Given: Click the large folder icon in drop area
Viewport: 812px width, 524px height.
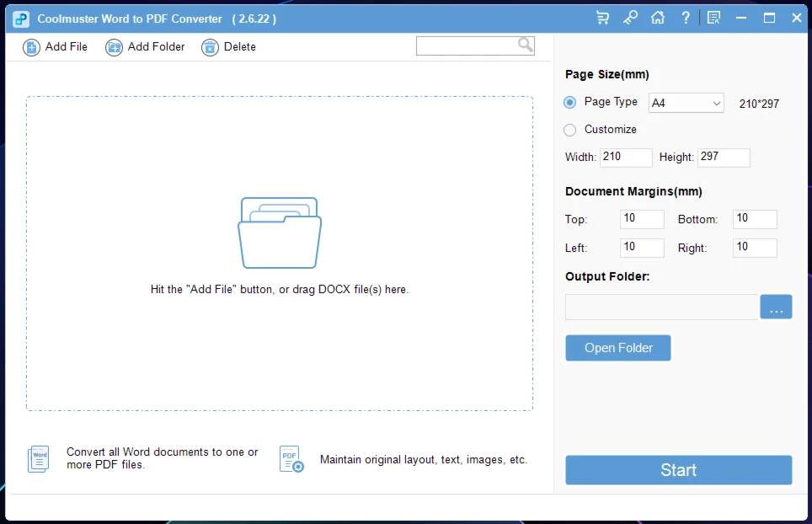Looking at the screenshot, I should click(280, 233).
